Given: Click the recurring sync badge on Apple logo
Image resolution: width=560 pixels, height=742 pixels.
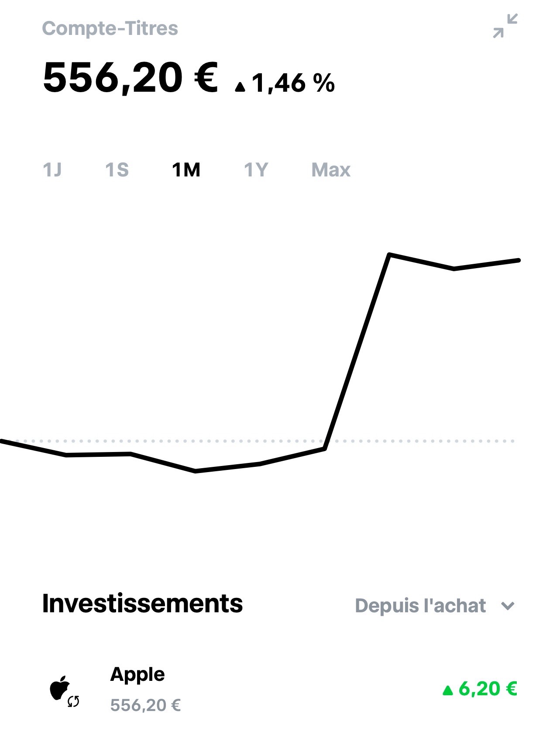Looking at the screenshot, I should point(73,701).
